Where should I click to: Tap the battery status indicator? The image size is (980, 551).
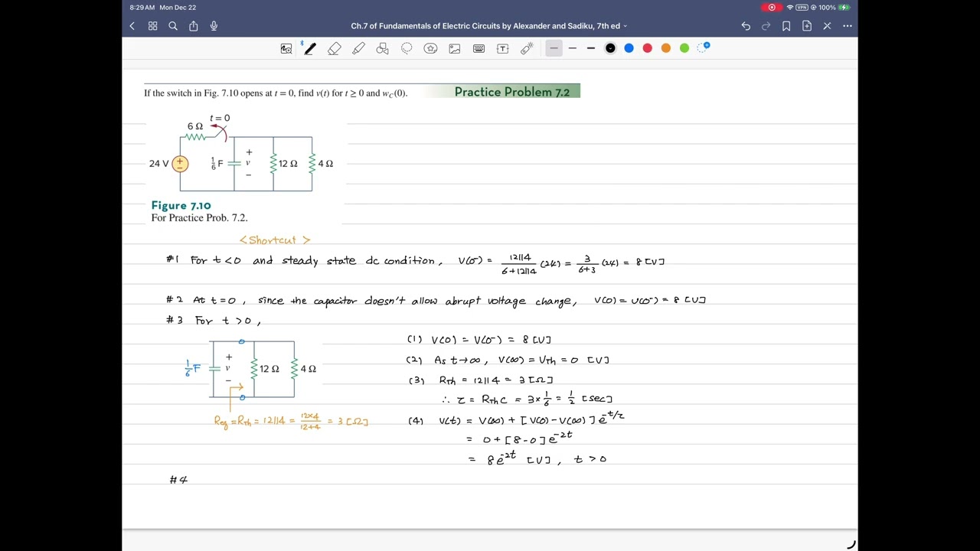(844, 8)
